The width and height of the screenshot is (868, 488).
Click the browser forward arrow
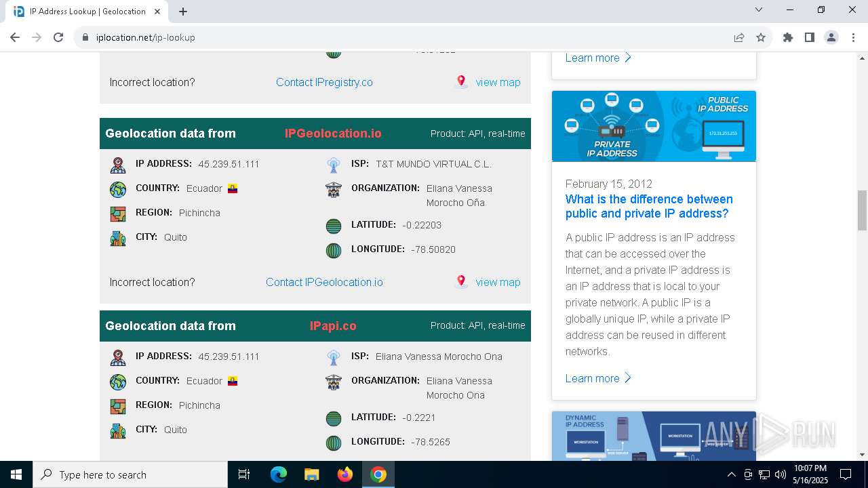click(37, 37)
